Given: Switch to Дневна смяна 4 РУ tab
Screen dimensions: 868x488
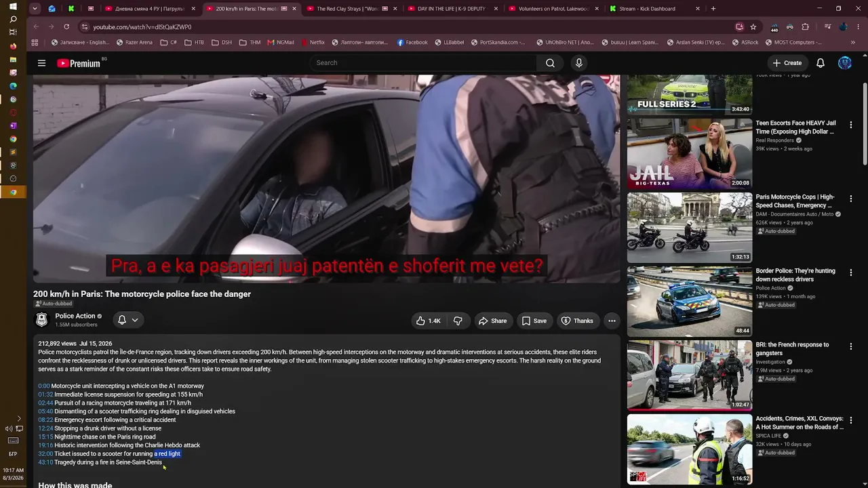Looking at the screenshot, I should [x=150, y=9].
